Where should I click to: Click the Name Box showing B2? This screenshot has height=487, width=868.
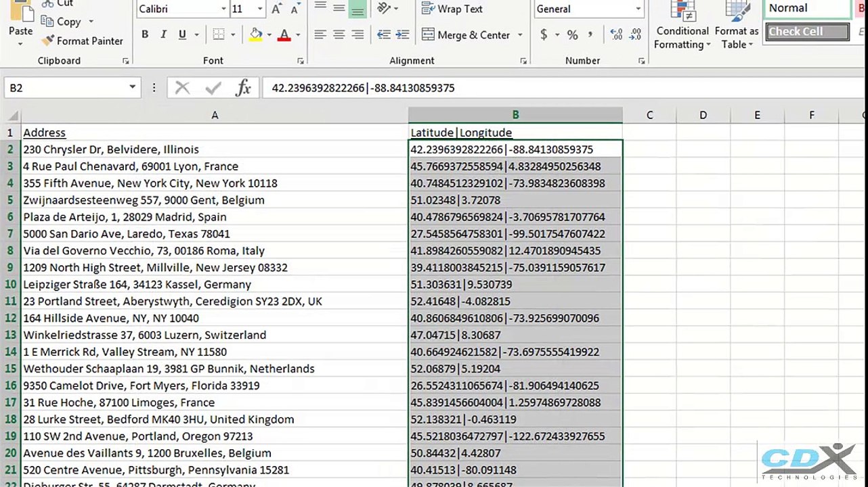[x=66, y=88]
